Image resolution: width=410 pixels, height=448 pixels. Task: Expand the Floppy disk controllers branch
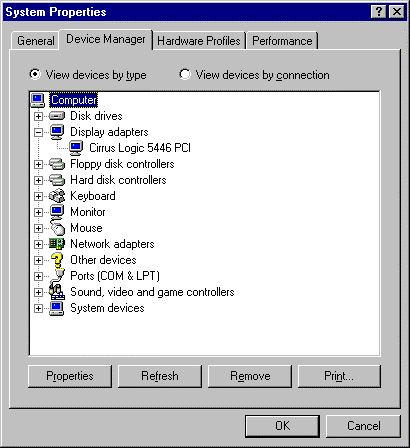[38, 164]
